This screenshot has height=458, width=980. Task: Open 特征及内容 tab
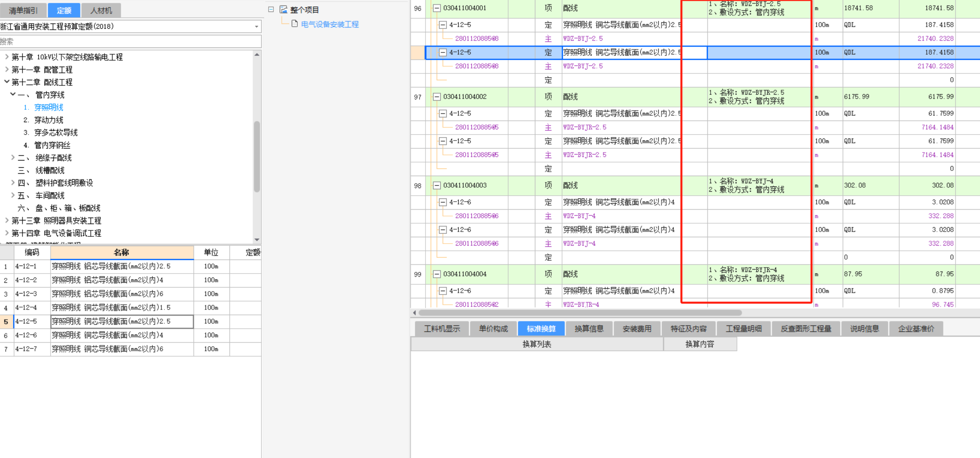coord(689,329)
